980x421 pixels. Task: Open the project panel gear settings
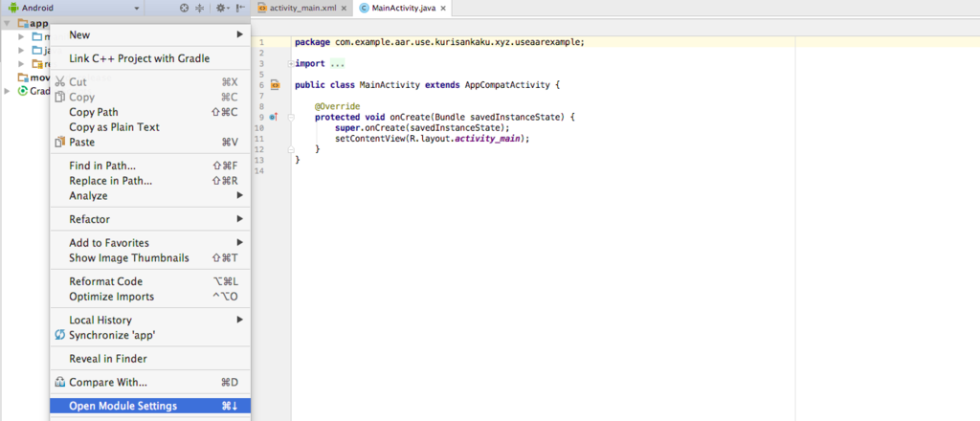click(221, 8)
